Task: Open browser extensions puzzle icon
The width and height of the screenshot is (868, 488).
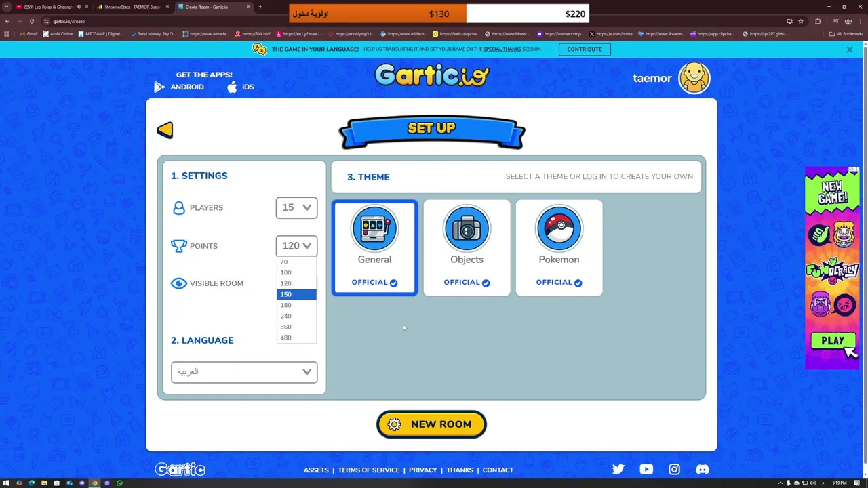Action: pos(818,21)
